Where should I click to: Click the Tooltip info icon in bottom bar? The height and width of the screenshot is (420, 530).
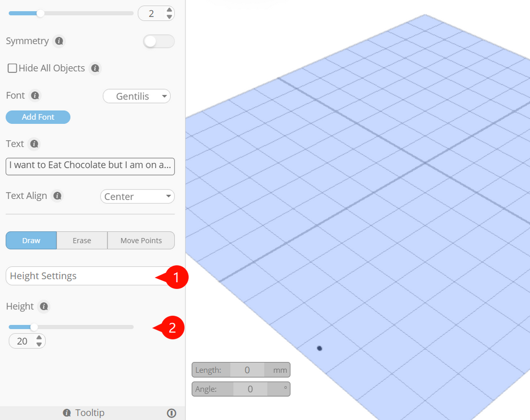point(67,413)
